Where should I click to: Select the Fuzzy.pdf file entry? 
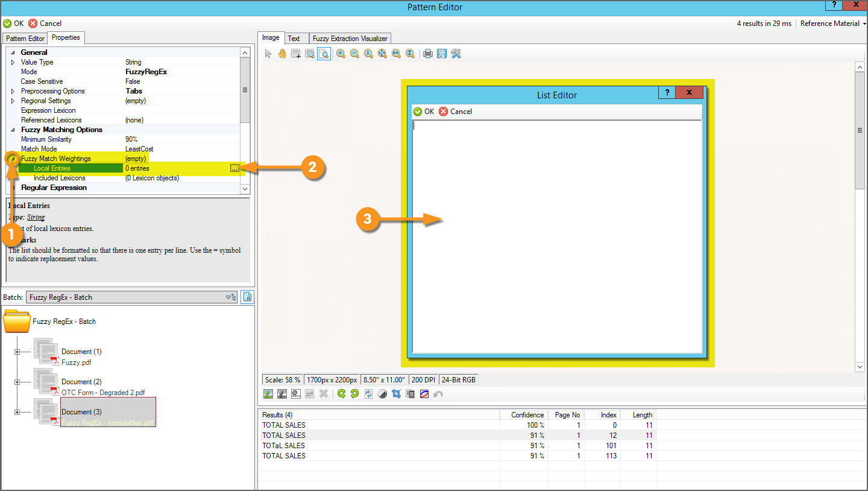tap(77, 363)
